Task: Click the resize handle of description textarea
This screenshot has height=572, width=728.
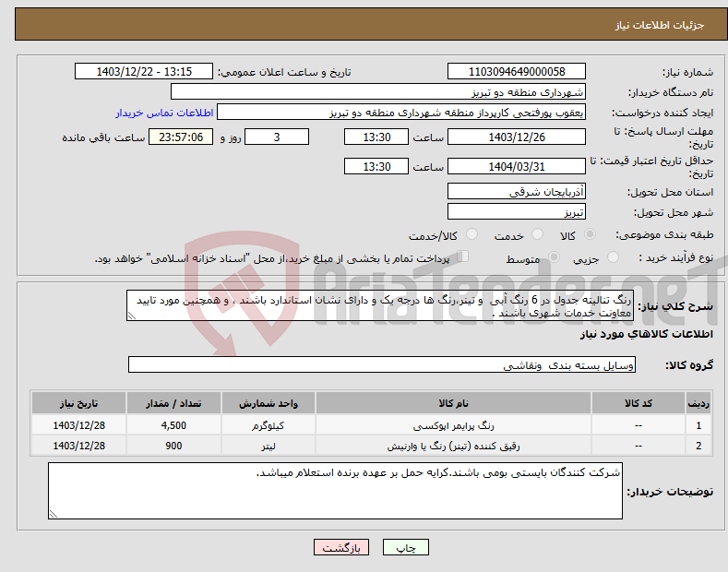Action: point(132,316)
